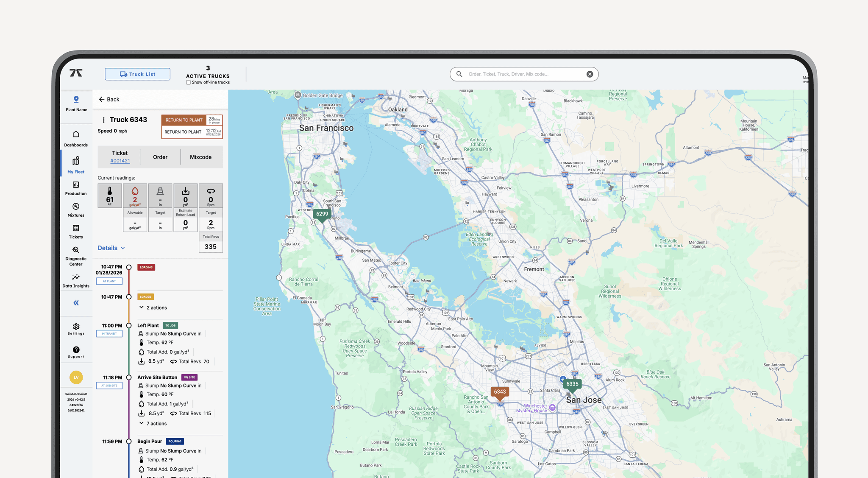Open the Production panel icon
The width and height of the screenshot is (868, 478).
coord(75,185)
